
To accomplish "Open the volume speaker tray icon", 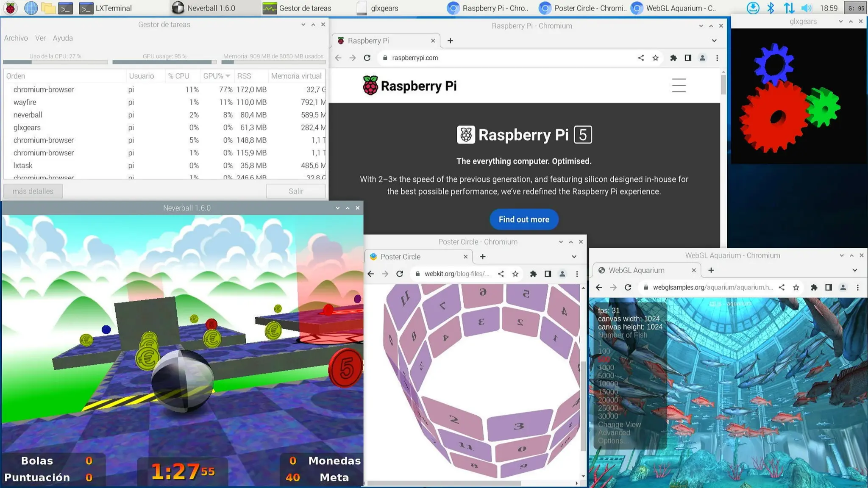I will pyautogui.click(x=806, y=8).
